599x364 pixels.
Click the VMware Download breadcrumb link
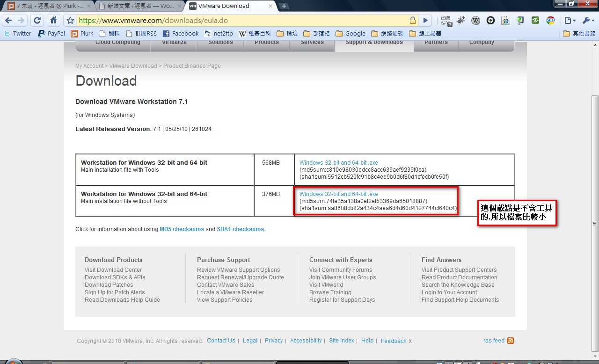click(x=133, y=66)
